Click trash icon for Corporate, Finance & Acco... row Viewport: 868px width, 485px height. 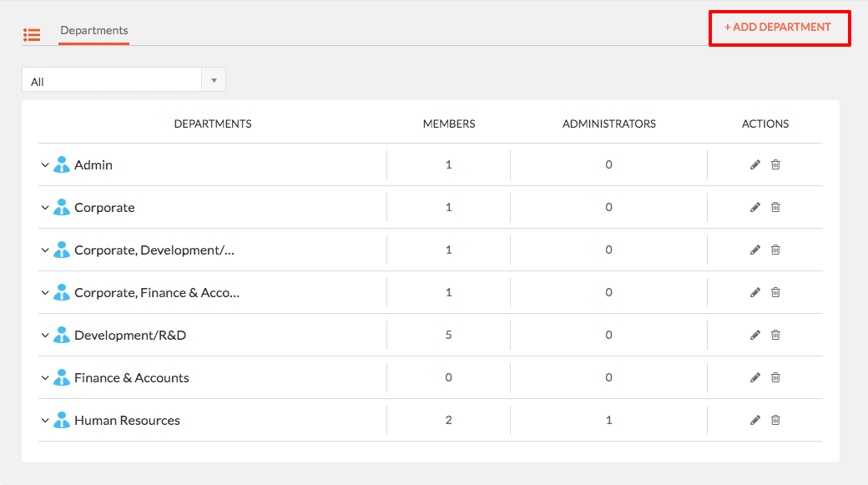pos(775,292)
